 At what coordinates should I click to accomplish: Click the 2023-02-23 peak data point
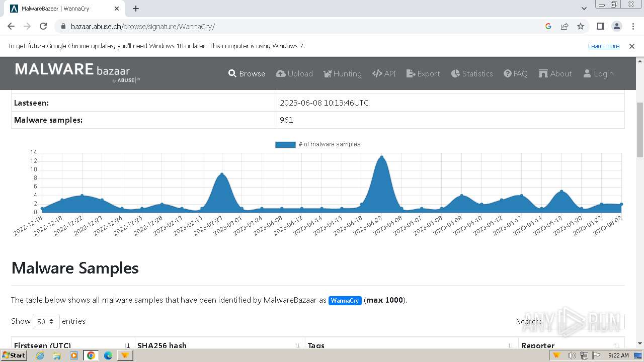tap(222, 174)
